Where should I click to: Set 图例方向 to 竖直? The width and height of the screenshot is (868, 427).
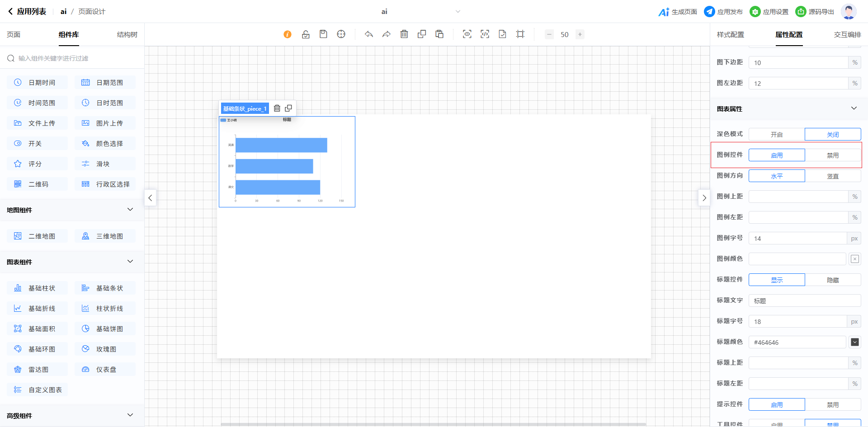coord(832,176)
